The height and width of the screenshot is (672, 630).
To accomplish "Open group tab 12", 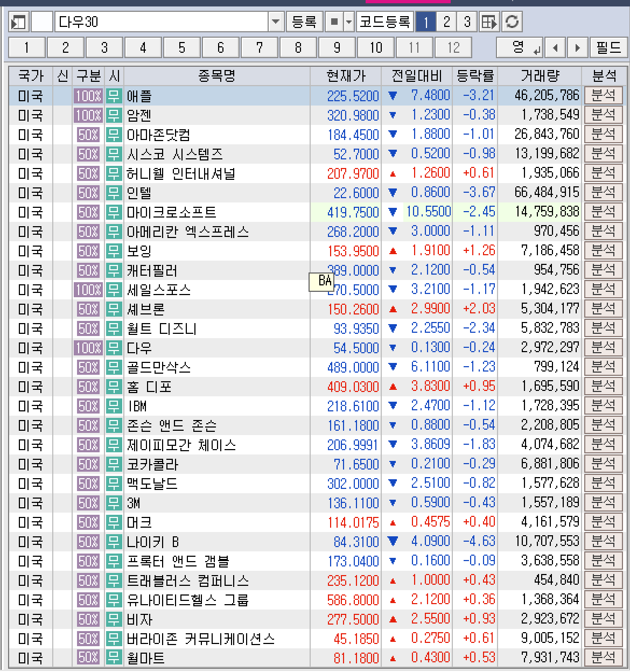I will coord(453,48).
